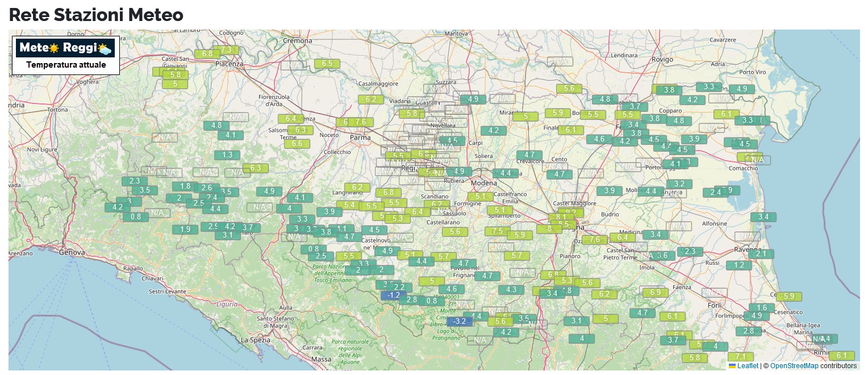Open the 6.5 station marker below Cremona
The height and width of the screenshot is (375, 868).
point(327,64)
